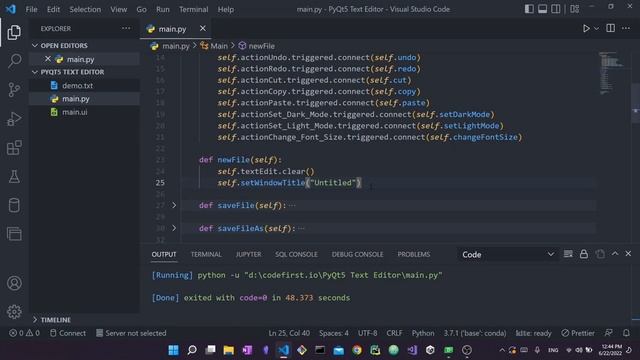This screenshot has height=360, width=640.
Task: Open the Help menu
Action: 226,9
